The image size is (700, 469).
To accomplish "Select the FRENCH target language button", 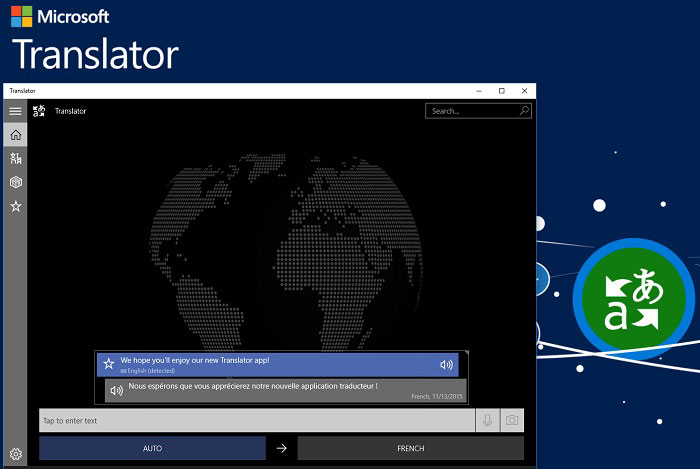I will [x=410, y=448].
